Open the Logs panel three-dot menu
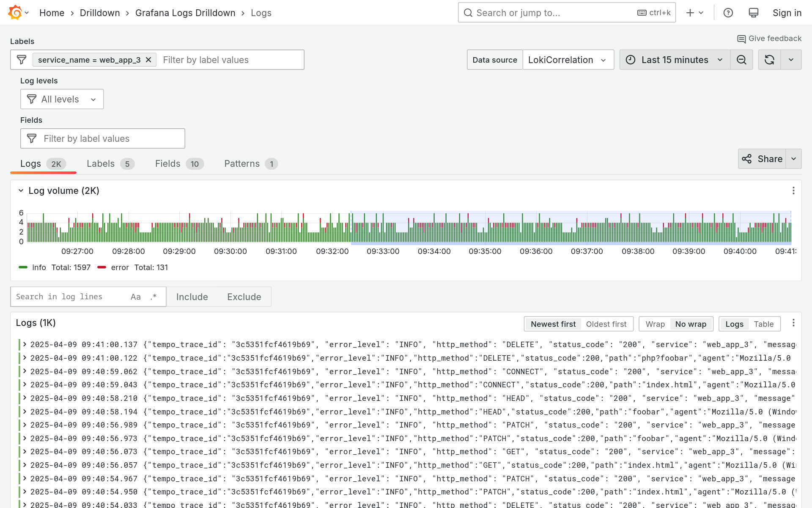Image resolution: width=812 pixels, height=508 pixels. (x=793, y=323)
